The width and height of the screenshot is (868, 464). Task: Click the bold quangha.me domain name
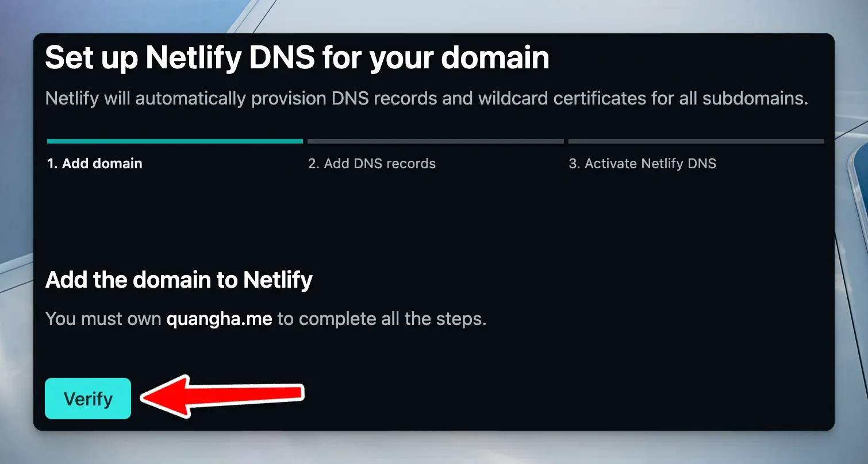point(219,319)
